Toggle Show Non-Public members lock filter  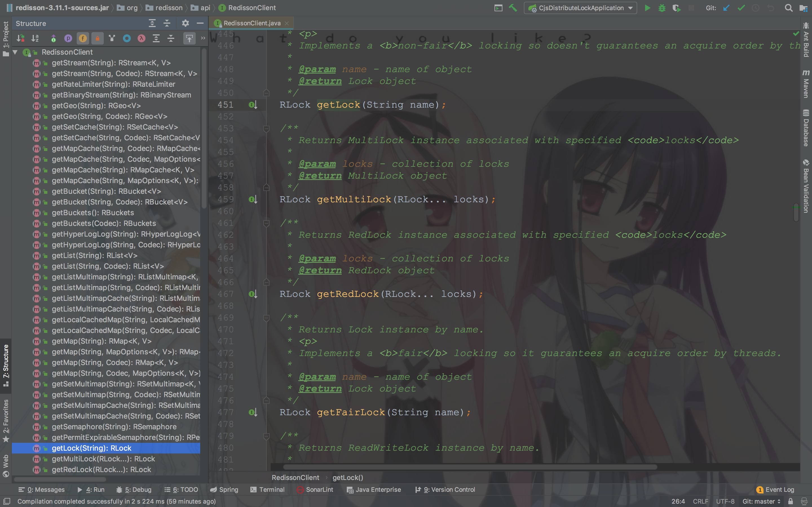pos(97,38)
